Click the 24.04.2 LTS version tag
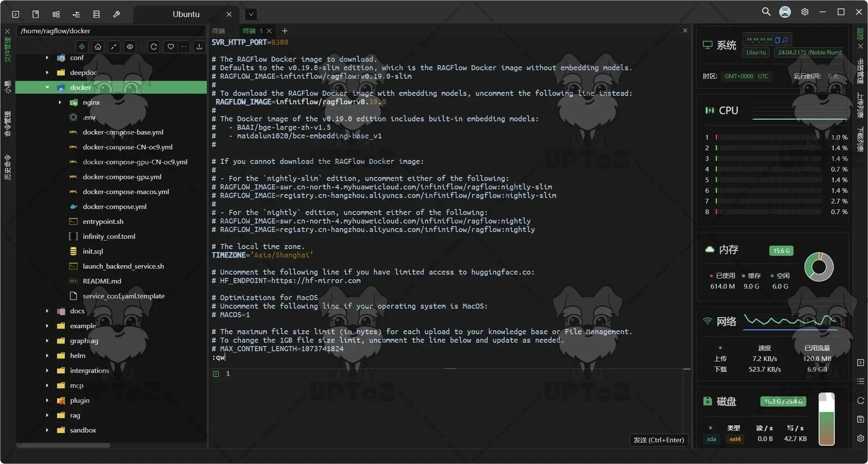The height and width of the screenshot is (464, 868). pyautogui.click(x=810, y=52)
